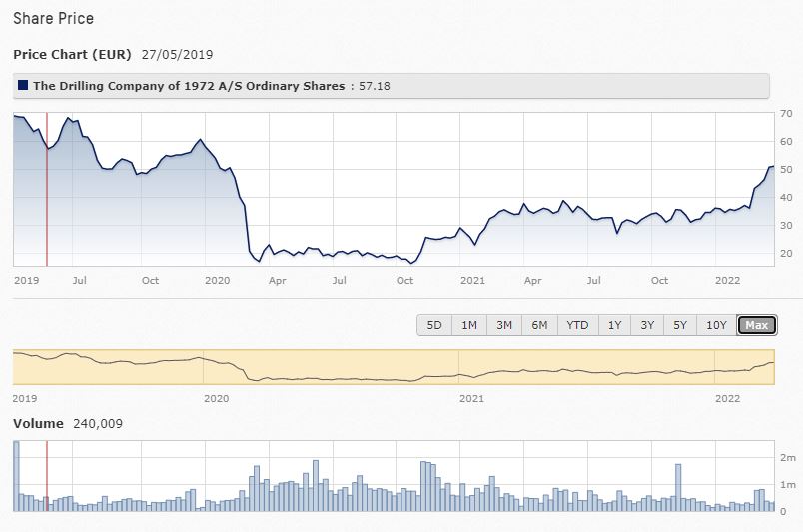Click the dark blue legend color square
This screenshot has height=532, width=803.
[x=23, y=86]
